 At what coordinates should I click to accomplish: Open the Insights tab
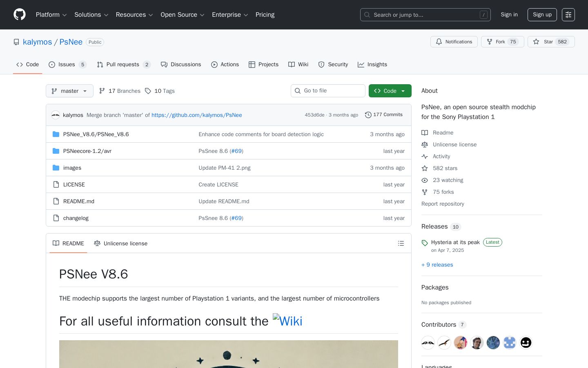[x=372, y=65]
